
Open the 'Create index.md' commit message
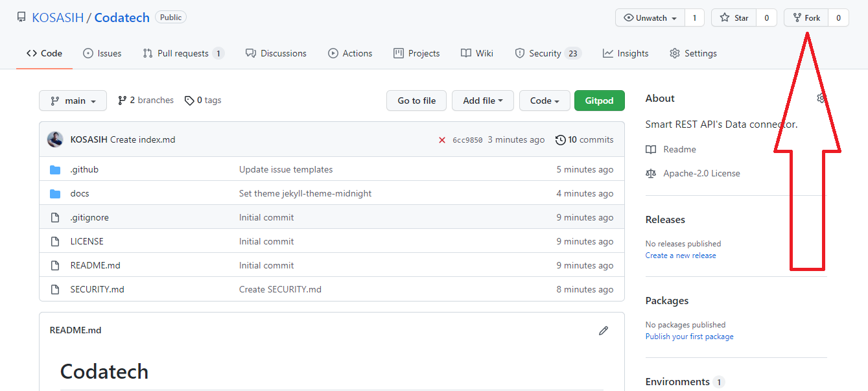[x=143, y=139]
